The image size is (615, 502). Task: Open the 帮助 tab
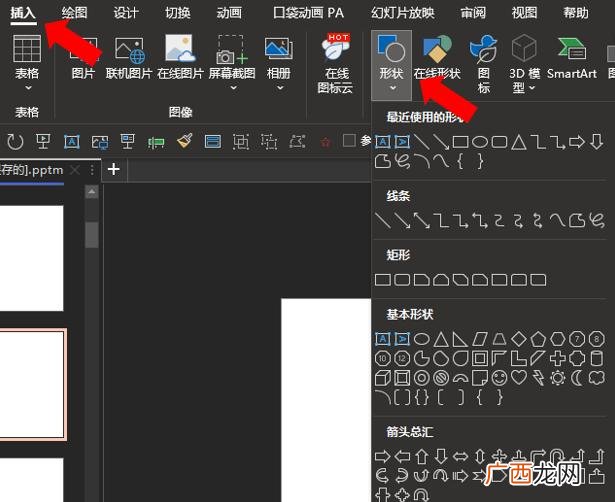576,13
